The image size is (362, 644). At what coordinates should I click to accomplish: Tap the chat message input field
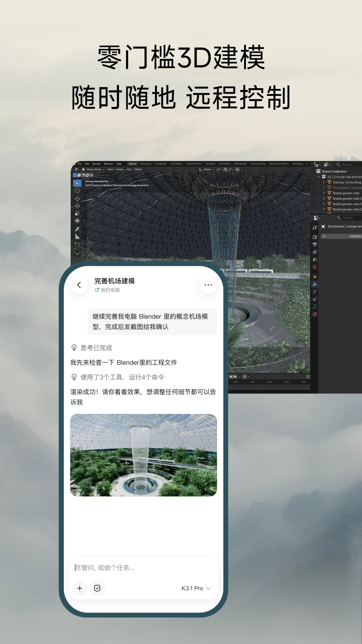[x=143, y=568]
